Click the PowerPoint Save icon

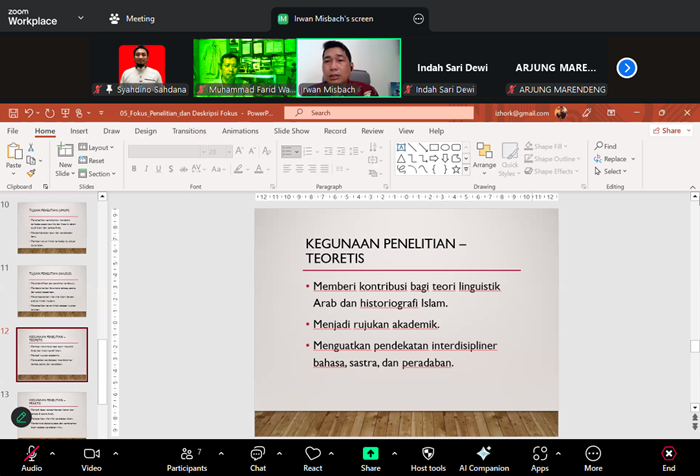(x=13, y=113)
